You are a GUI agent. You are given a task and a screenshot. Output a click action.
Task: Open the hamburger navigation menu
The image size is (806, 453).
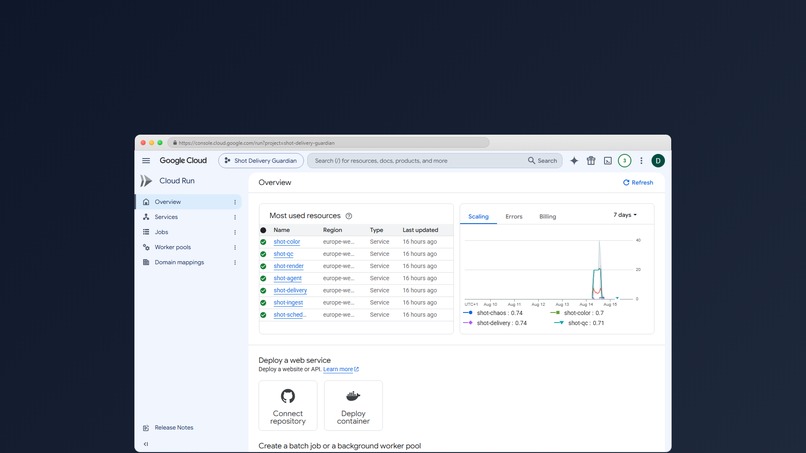point(146,160)
